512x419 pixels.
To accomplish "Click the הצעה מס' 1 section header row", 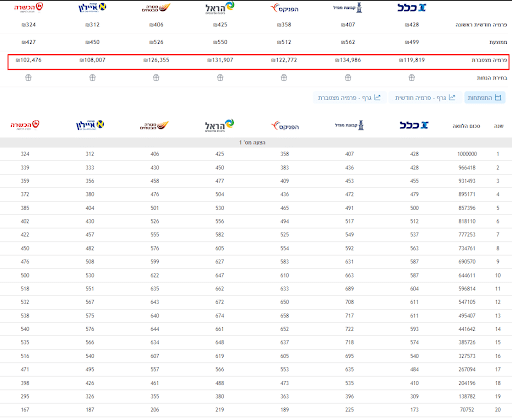I will (x=256, y=142).
